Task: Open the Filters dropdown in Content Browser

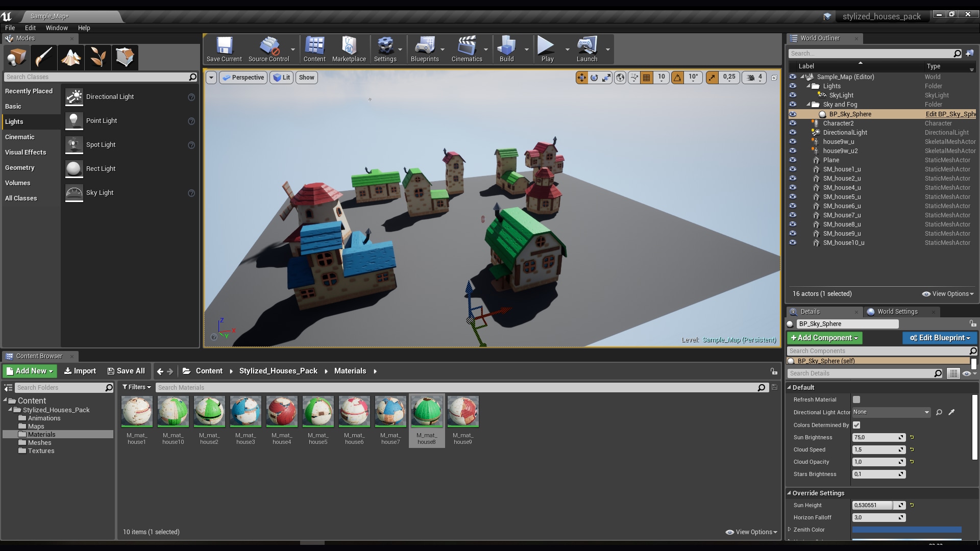Action: [136, 387]
